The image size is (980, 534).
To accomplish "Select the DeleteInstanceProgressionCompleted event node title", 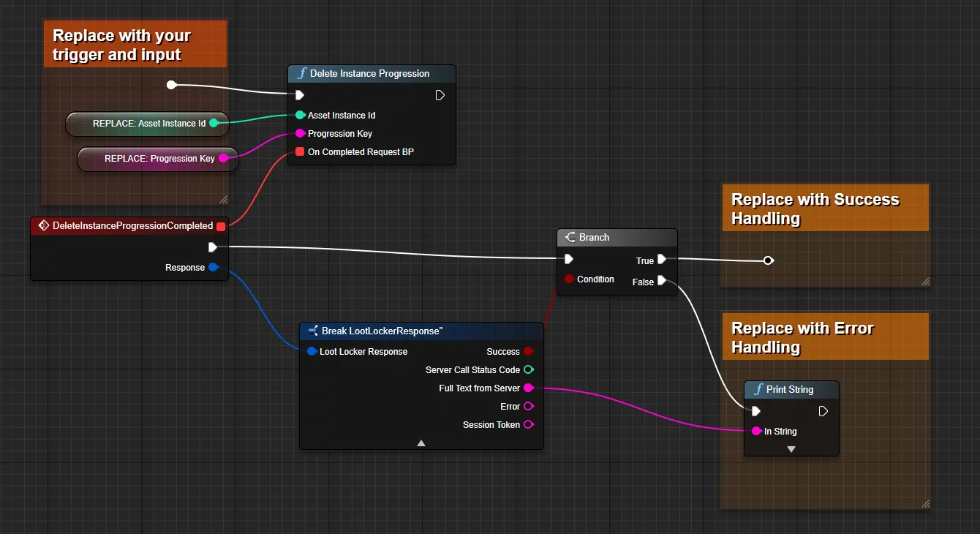I will coord(132,225).
